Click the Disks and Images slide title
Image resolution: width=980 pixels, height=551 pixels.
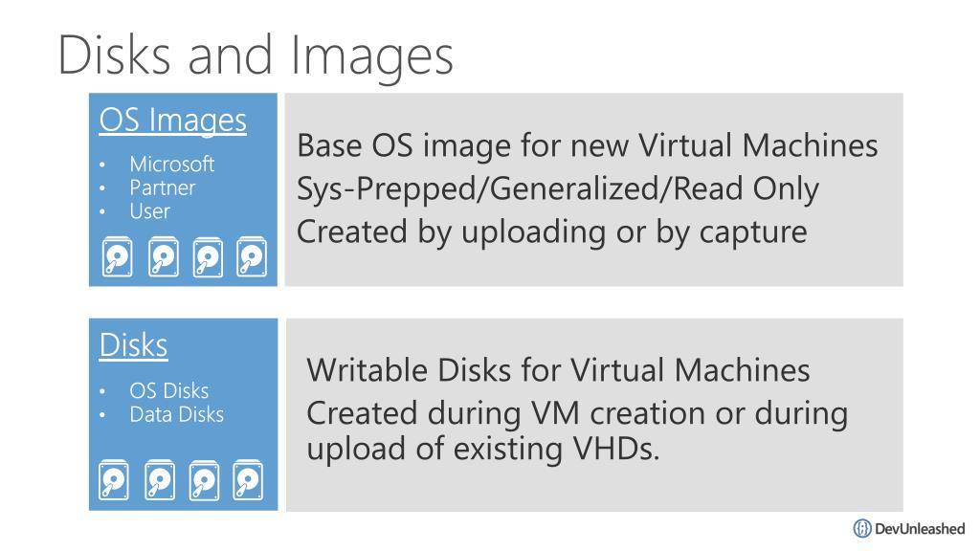click(256, 56)
